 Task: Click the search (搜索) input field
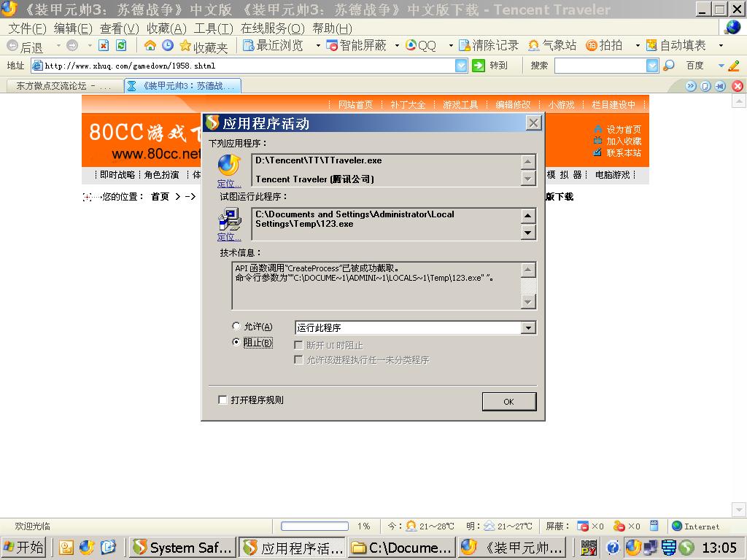[x=600, y=66]
